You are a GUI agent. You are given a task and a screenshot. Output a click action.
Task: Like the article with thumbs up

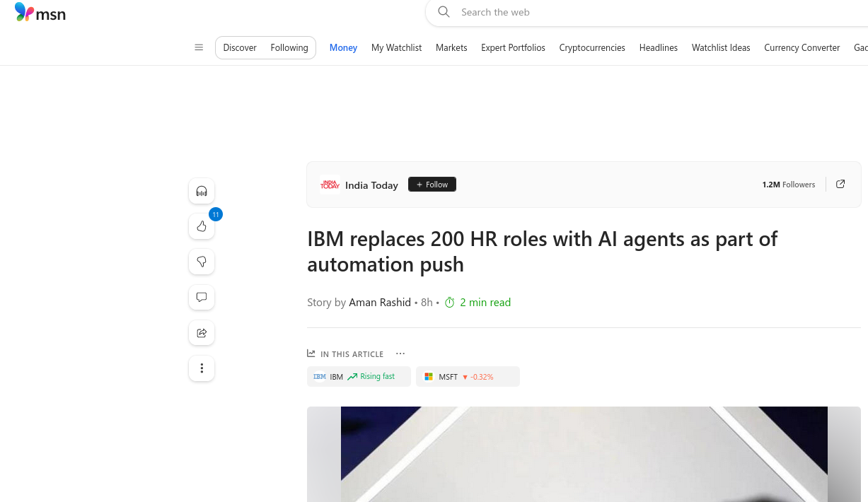[x=202, y=226]
